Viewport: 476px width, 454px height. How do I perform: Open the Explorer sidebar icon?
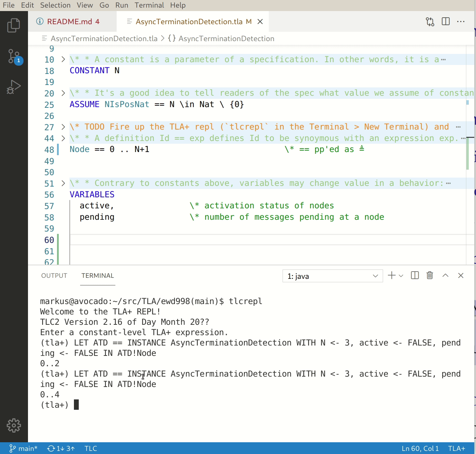click(13, 25)
